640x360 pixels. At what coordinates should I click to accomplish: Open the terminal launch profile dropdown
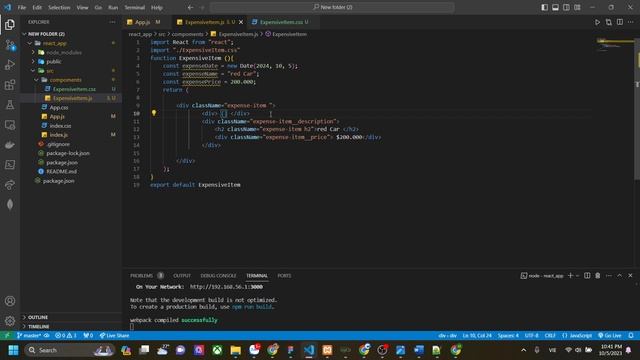pos(578,276)
